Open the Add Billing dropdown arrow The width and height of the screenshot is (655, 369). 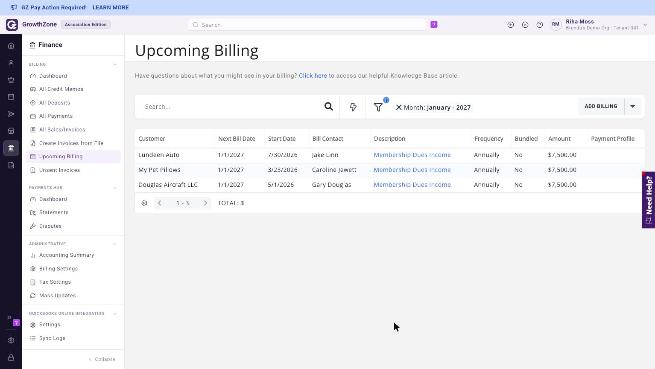pos(632,107)
